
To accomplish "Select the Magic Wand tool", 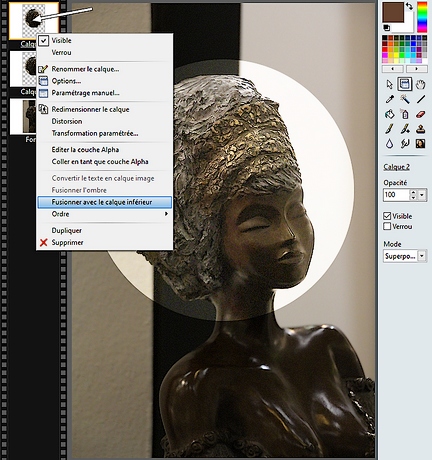I will [x=405, y=99].
